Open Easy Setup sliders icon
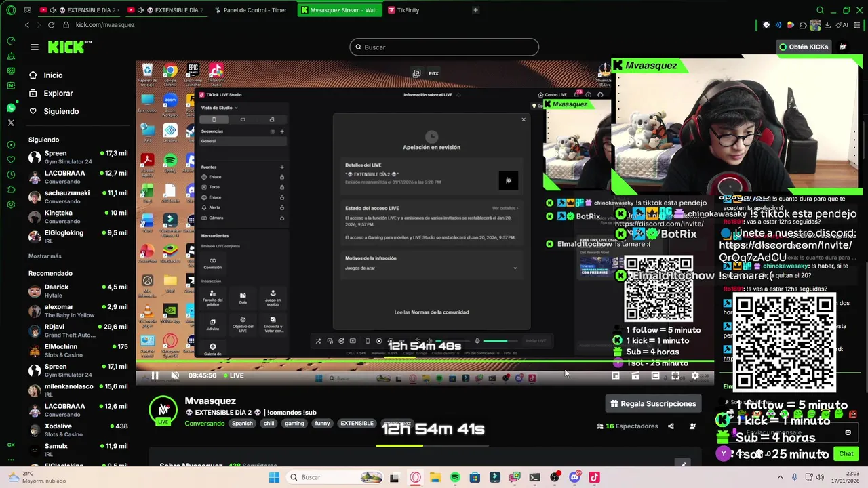Screen dimensions: 868x488 tap(856, 25)
